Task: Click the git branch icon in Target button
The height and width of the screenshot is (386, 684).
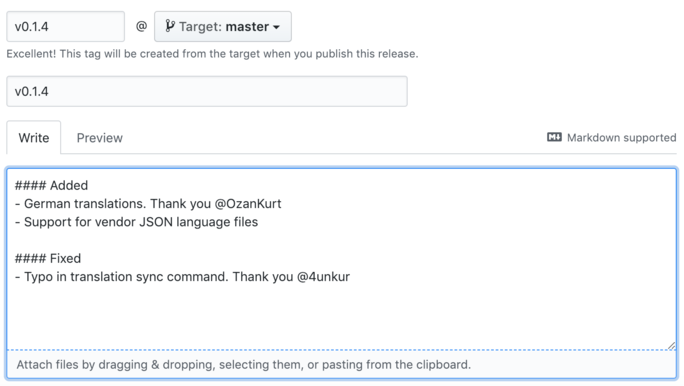Action: click(x=170, y=26)
